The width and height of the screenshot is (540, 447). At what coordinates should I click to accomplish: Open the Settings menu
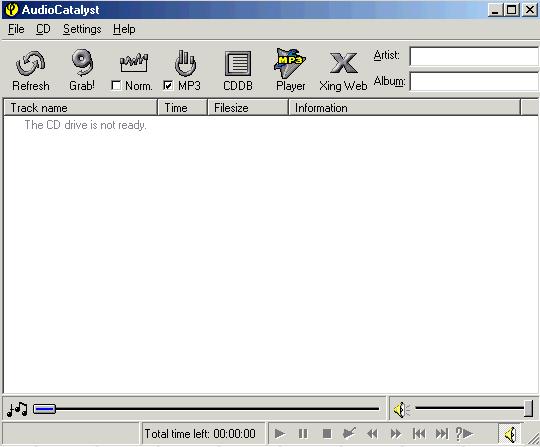[82, 29]
